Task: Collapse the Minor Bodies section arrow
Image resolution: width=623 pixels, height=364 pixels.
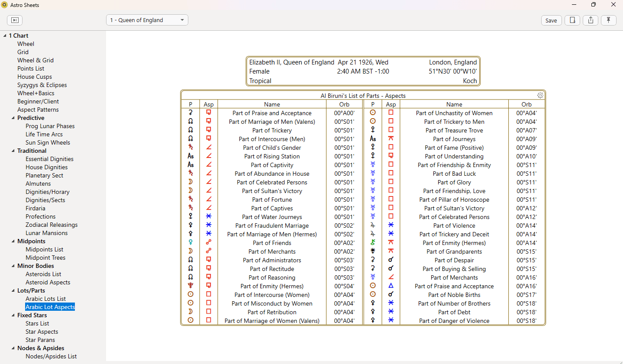Action: pos(13,266)
